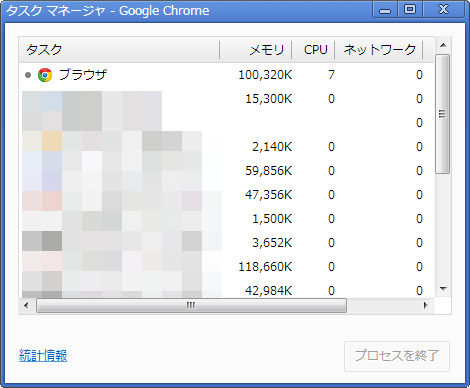Maximize the タスク マネージャ window
The width and height of the screenshot is (470, 388).
pos(410,10)
